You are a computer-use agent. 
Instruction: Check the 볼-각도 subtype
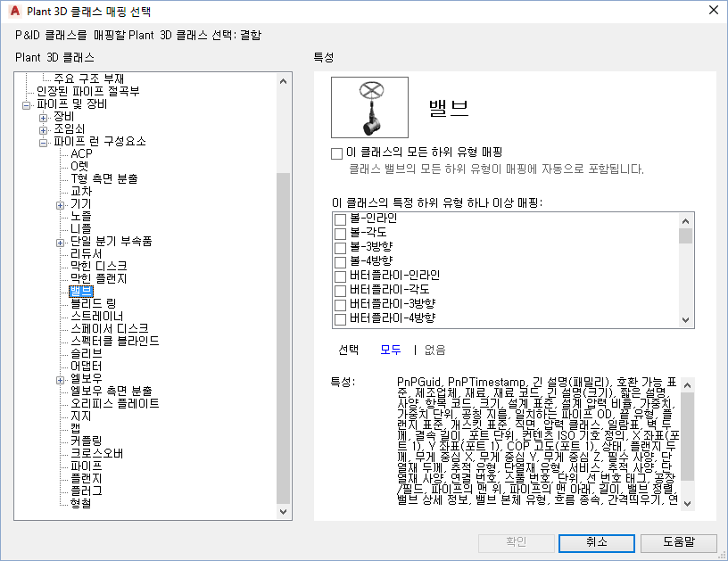click(x=340, y=234)
